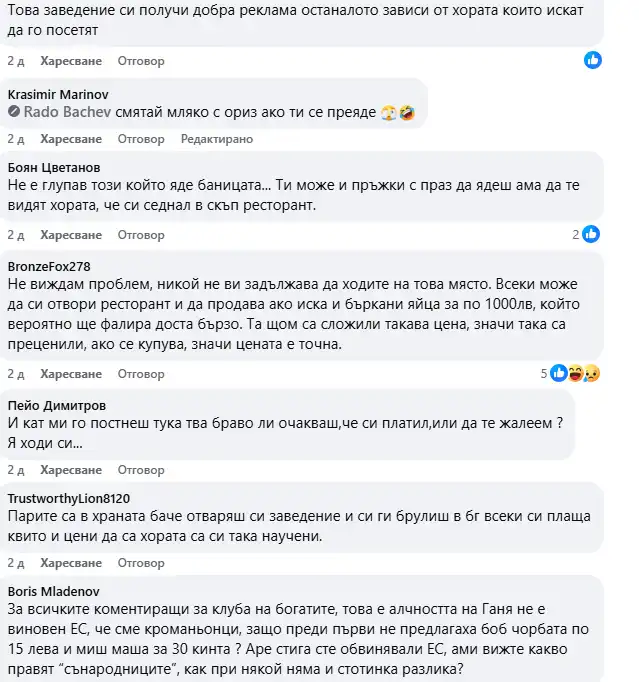Open BronzeFox278 profile link
Screen dimensions: 639x682
coord(49,267)
